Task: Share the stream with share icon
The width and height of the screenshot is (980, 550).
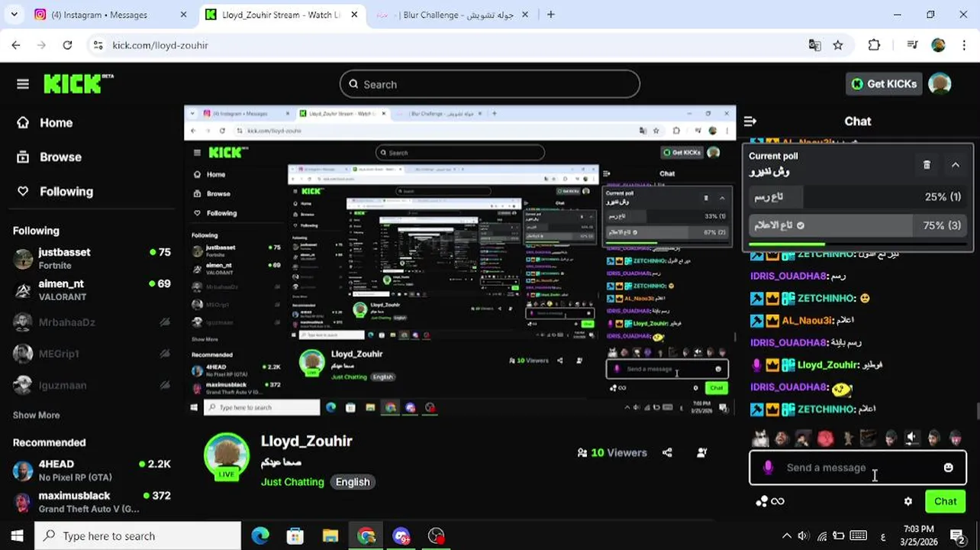Action: pos(667,452)
